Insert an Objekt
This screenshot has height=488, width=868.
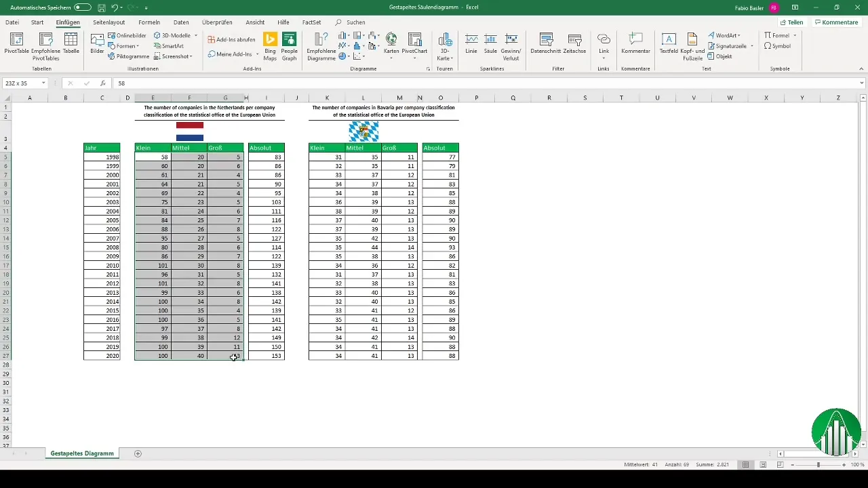click(x=719, y=56)
